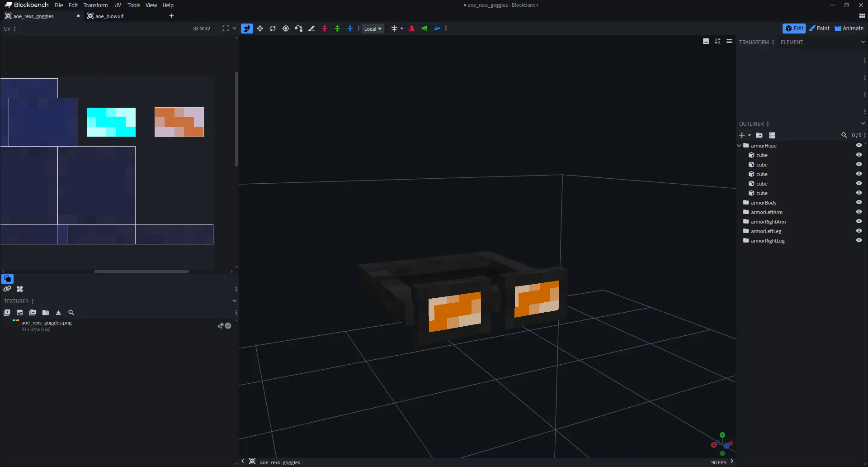Click the chain link icon below the UV editor
This screenshot has width=868, height=467.
(7, 289)
